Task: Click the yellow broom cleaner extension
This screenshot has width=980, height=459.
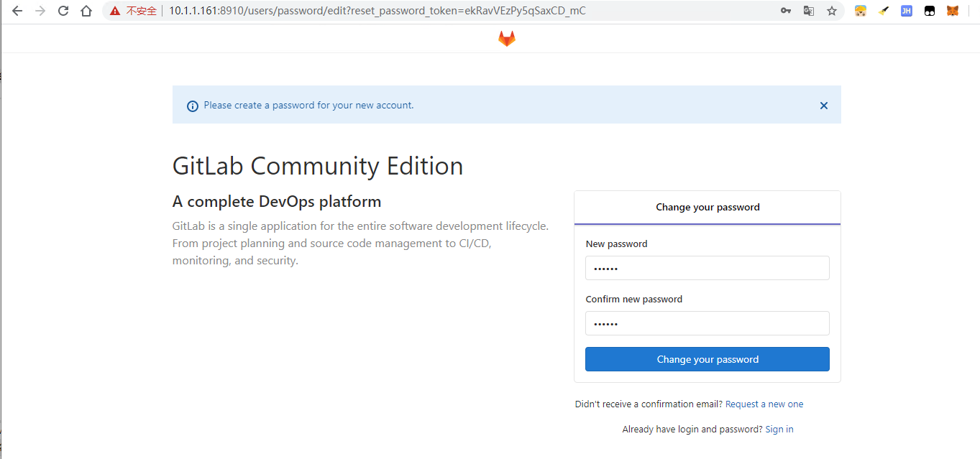Action: [884, 11]
